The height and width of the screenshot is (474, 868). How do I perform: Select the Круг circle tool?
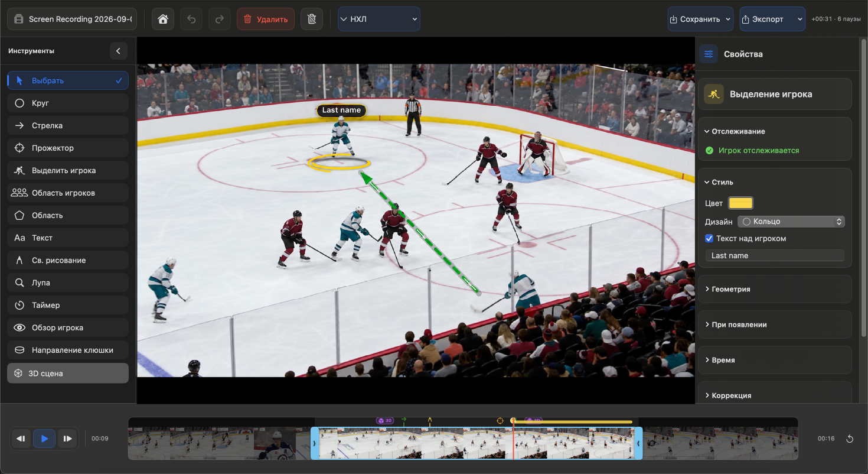[x=68, y=103]
